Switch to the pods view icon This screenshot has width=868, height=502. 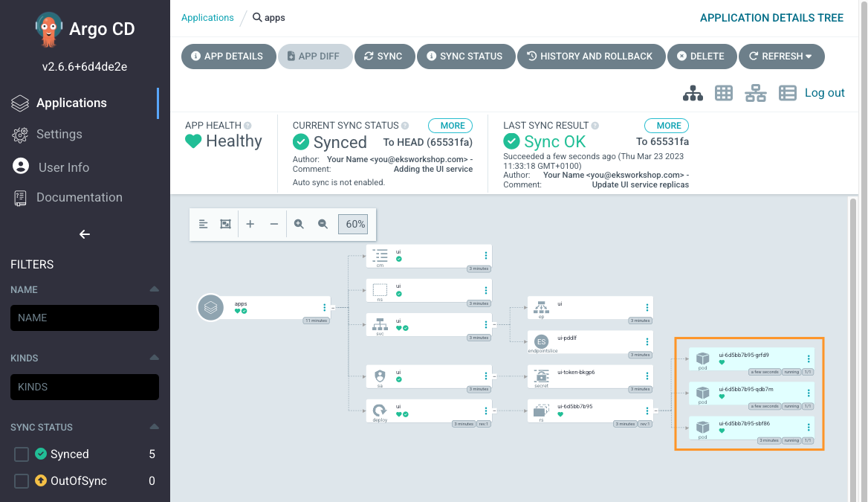click(x=724, y=93)
